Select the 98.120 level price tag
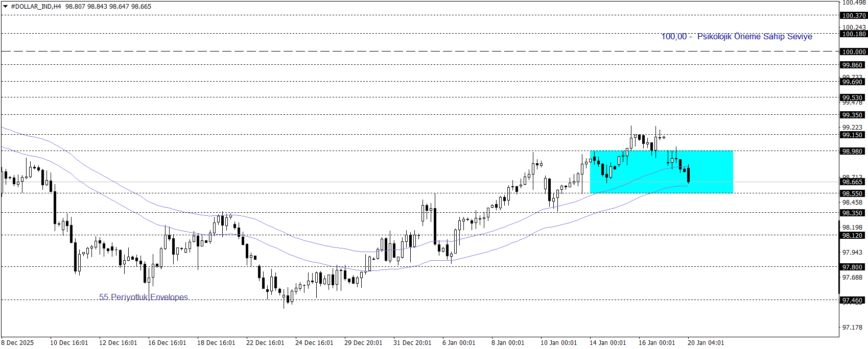The height and width of the screenshot is (349, 868). [853, 236]
